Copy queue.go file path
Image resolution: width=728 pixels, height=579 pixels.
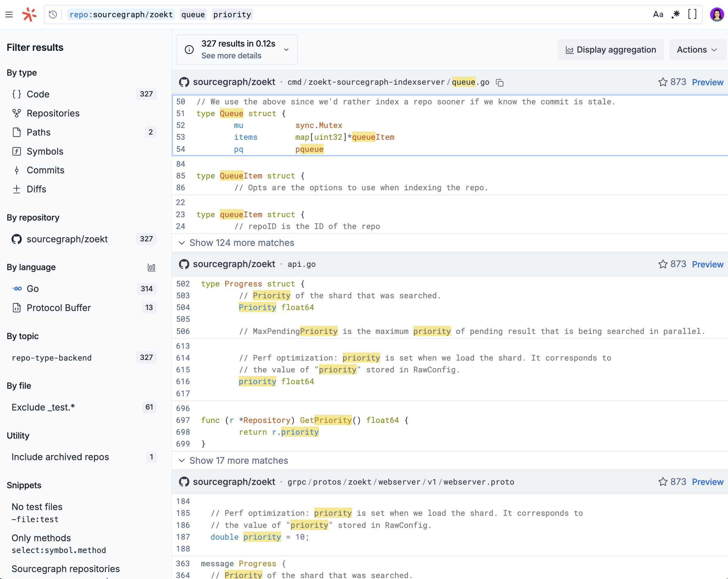pyautogui.click(x=500, y=82)
